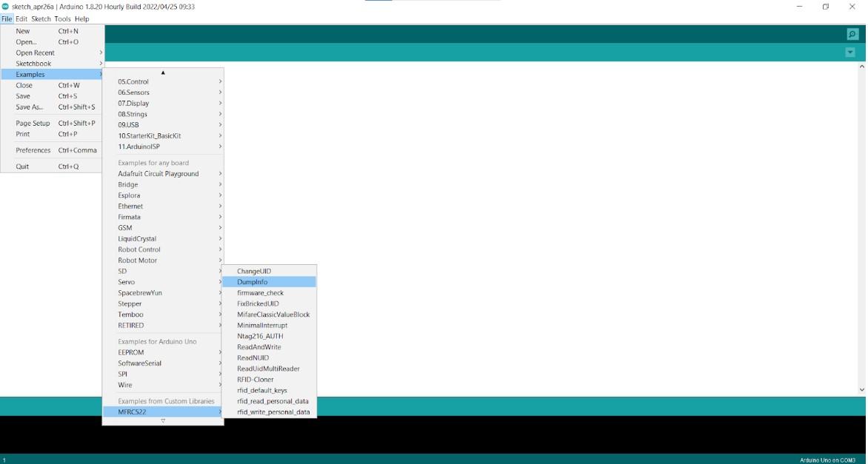Open the RFID-Cloner example
Screen dimensions: 868x464
tap(269, 380)
